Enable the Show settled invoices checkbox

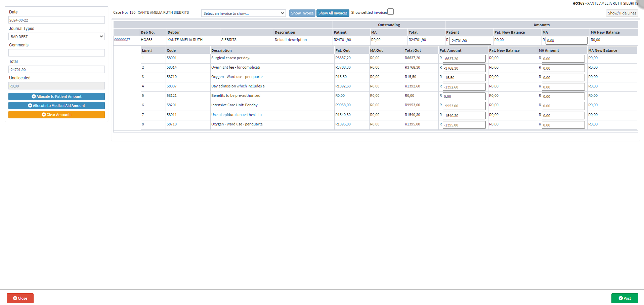pos(390,12)
